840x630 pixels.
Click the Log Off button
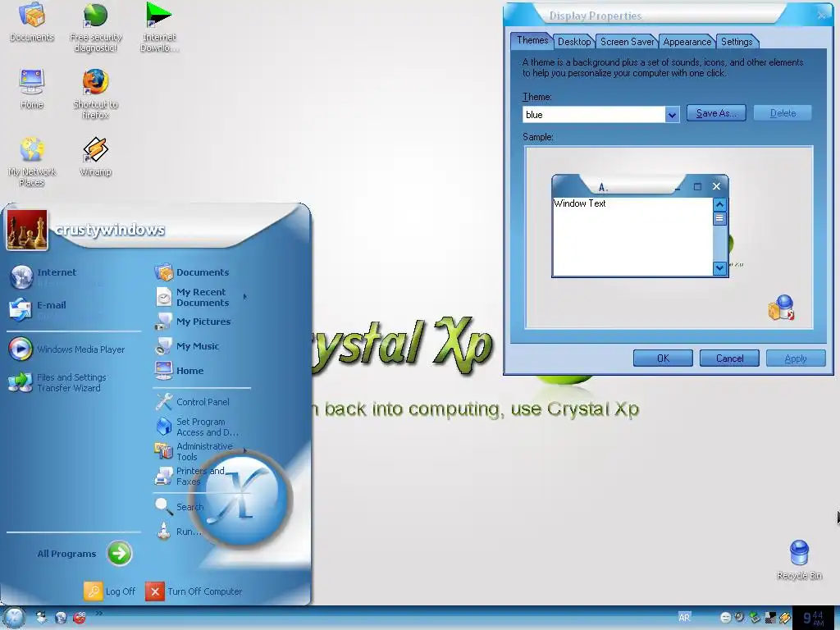coord(110,591)
